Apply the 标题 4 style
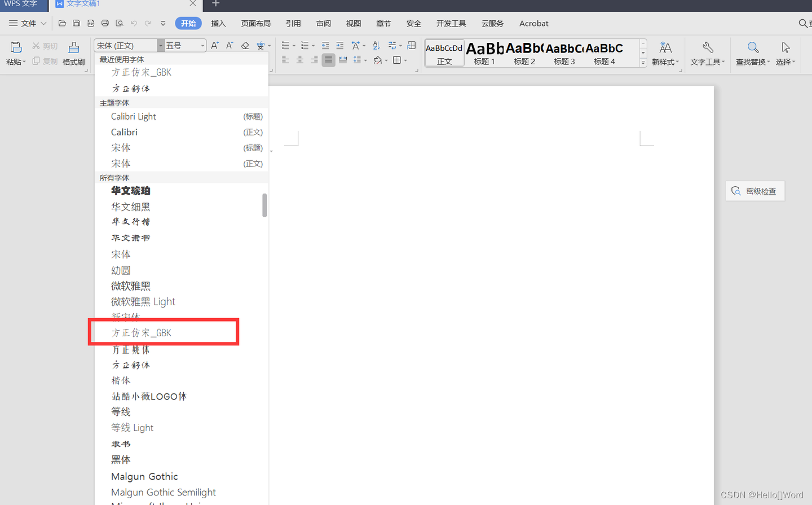The height and width of the screenshot is (505, 812). [x=604, y=53]
